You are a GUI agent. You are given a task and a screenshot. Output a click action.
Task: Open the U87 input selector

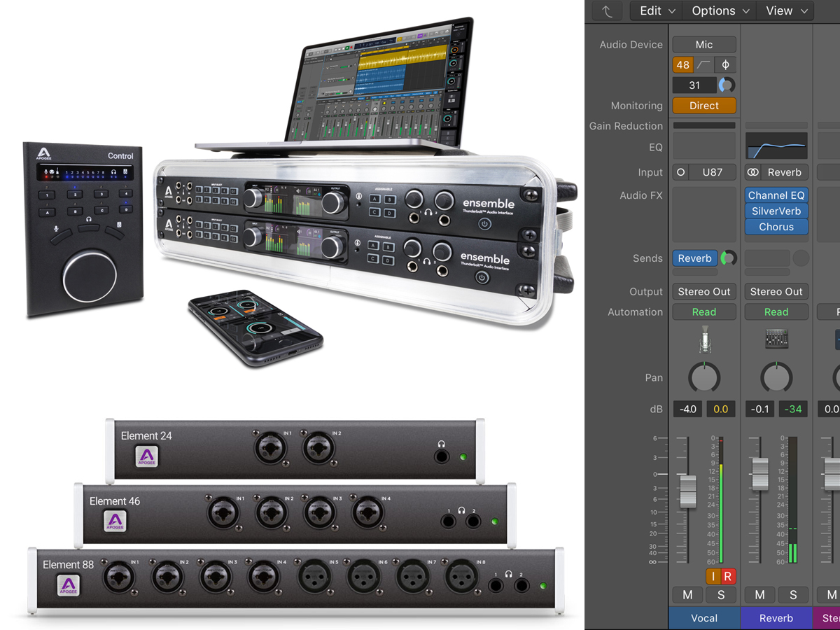click(713, 172)
